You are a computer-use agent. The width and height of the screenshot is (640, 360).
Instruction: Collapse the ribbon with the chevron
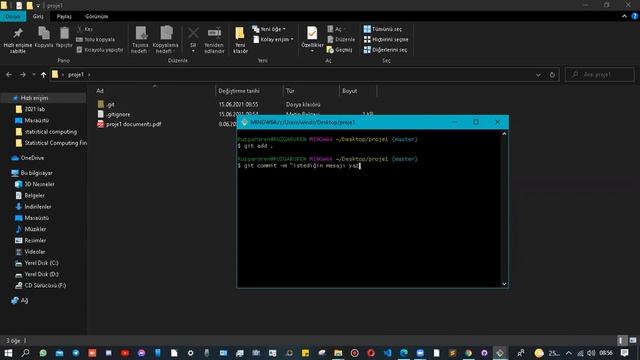coord(624,16)
